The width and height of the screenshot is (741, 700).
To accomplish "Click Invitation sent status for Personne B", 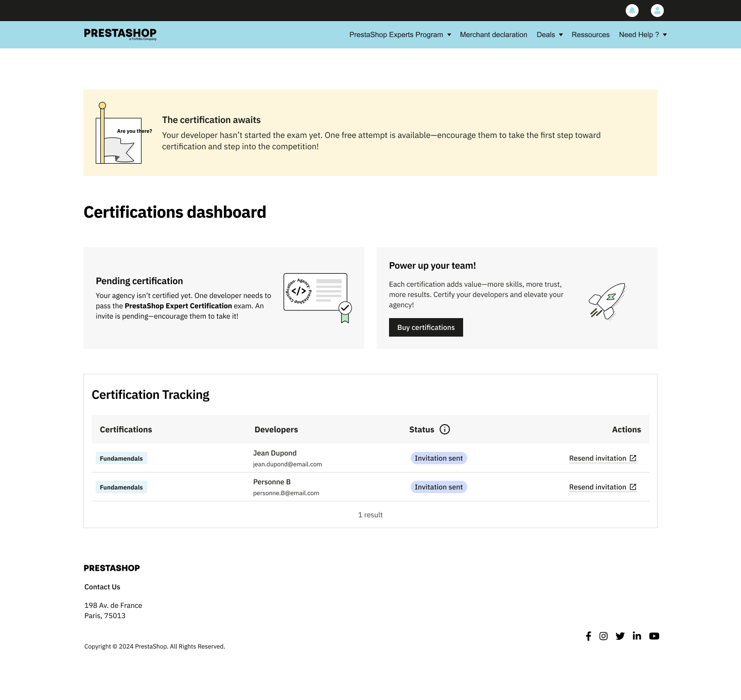I will [x=439, y=487].
